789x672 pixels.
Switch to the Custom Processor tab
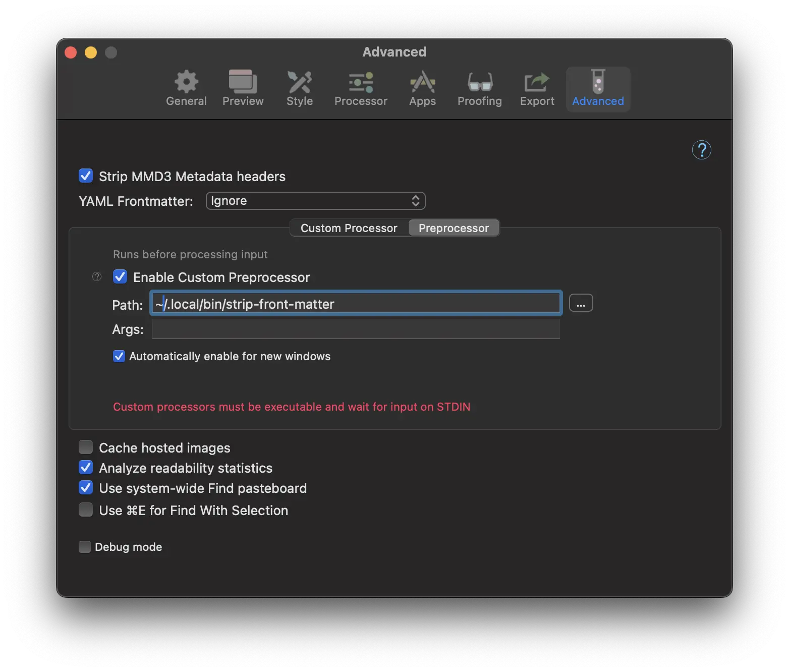point(349,228)
